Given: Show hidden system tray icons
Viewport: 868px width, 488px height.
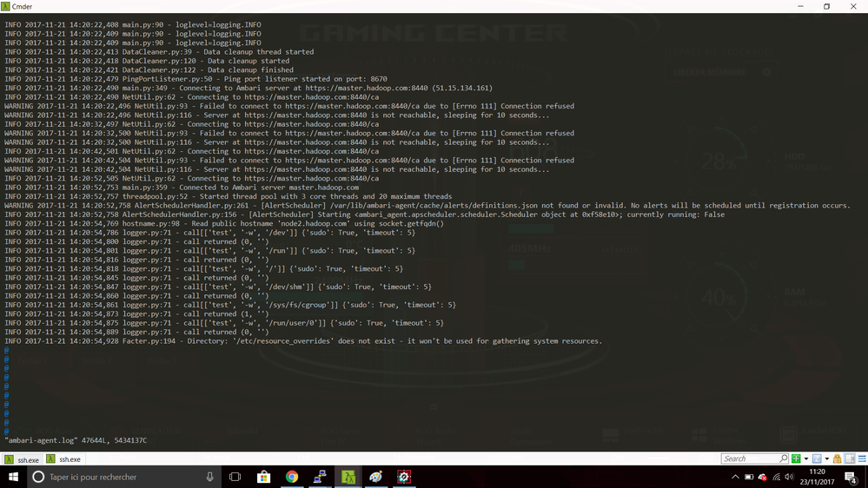Looking at the screenshot, I should (735, 477).
